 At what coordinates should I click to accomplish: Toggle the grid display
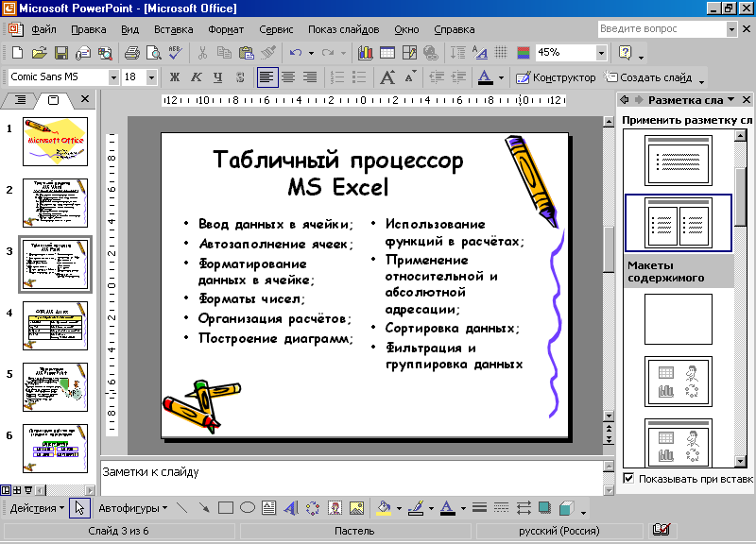(x=502, y=53)
